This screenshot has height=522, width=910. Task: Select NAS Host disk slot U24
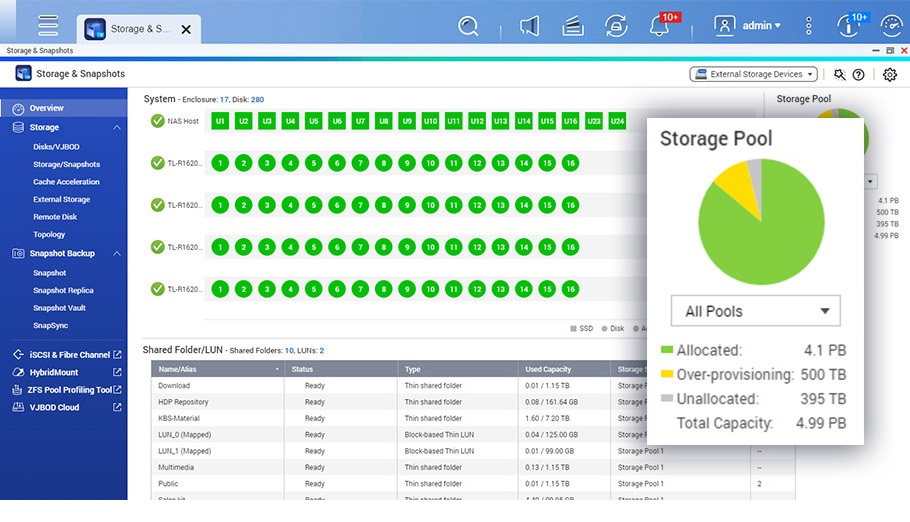pyautogui.click(x=617, y=121)
